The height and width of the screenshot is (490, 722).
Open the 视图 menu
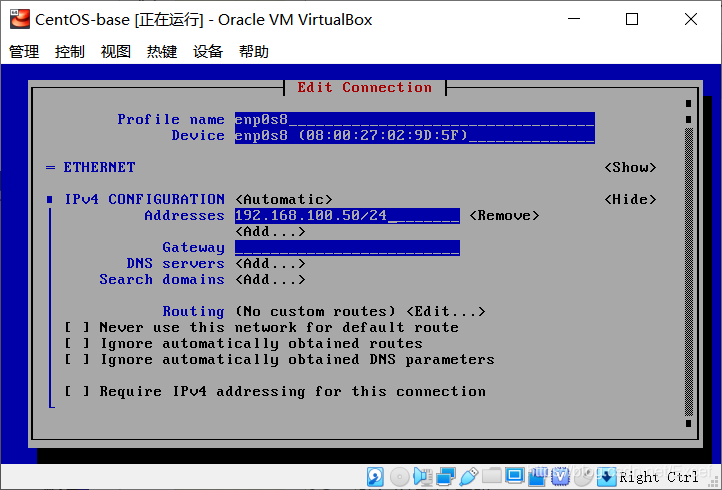116,52
